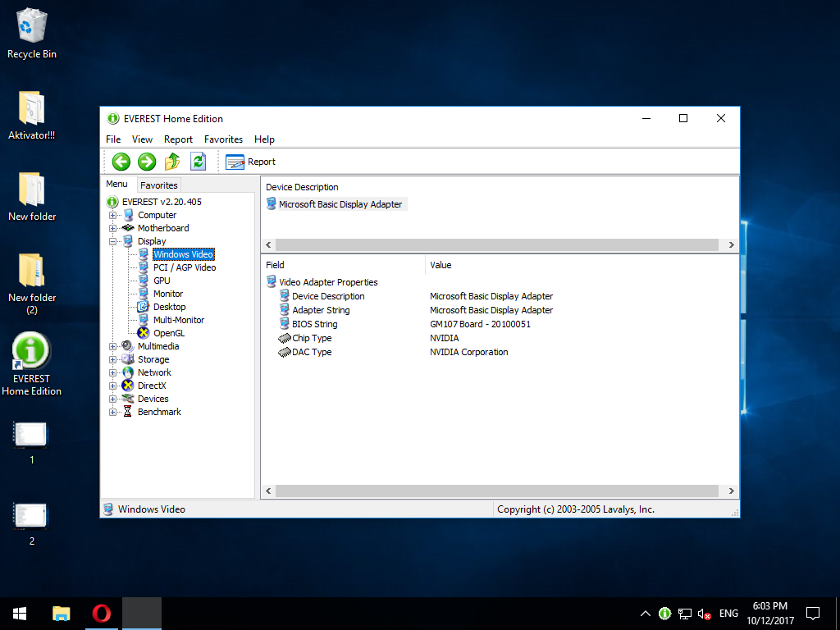Switch to the Favorites tab in sidebar

158,185
